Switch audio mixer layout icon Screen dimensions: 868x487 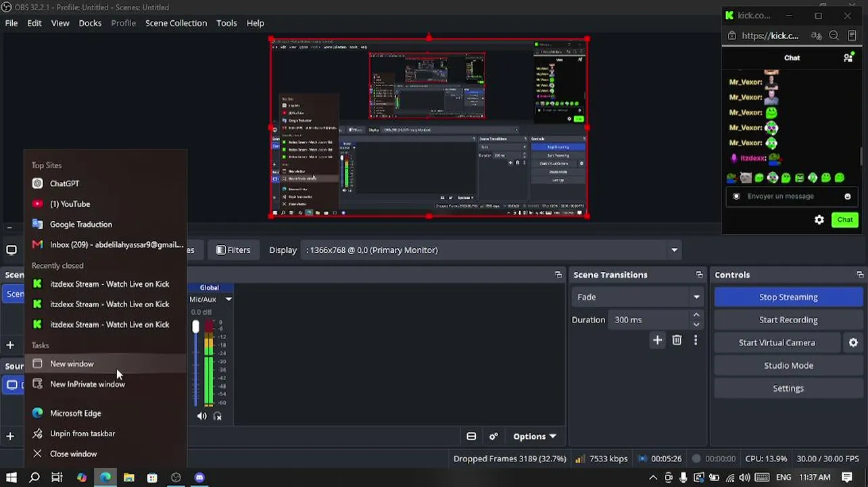pyautogui.click(x=471, y=436)
